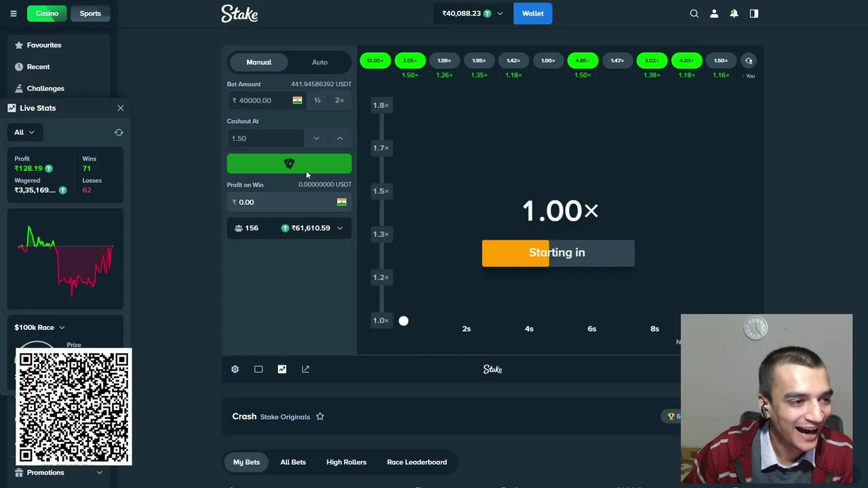Click the Tether coin icon beside the wallet balance

(x=487, y=14)
